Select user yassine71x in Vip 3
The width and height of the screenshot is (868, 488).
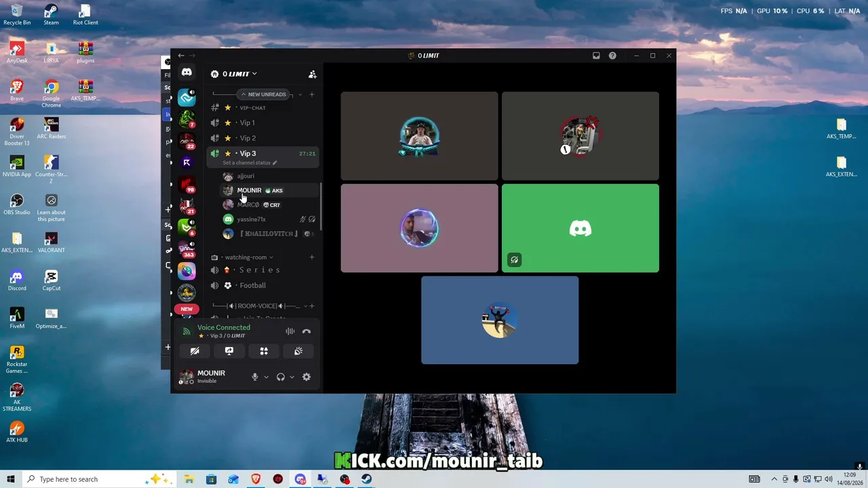[269, 219]
